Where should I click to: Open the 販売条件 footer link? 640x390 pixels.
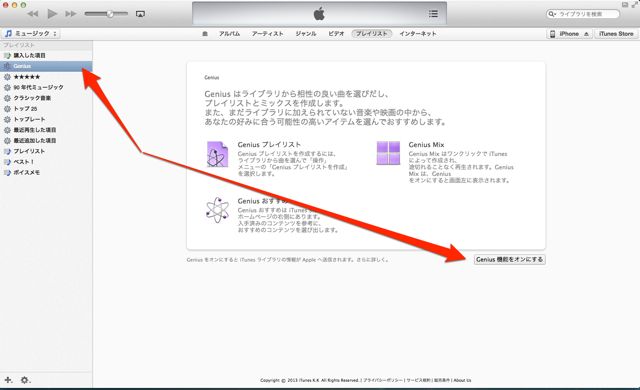[x=442, y=380]
